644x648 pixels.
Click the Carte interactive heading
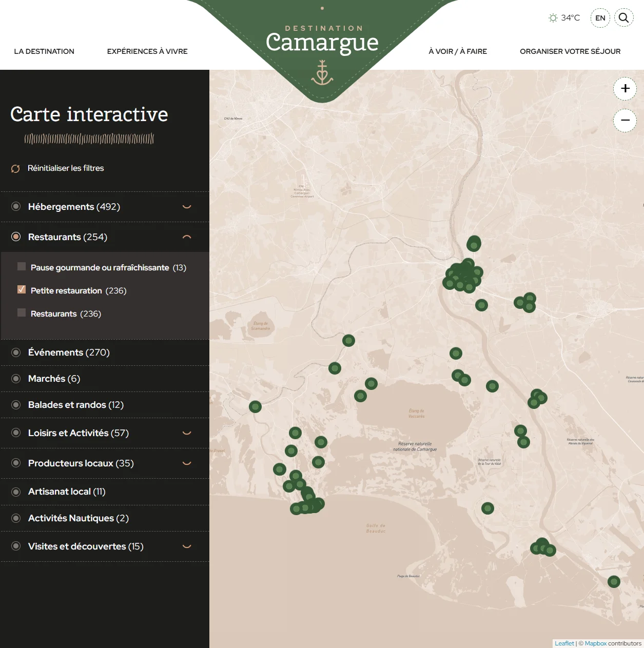89,114
